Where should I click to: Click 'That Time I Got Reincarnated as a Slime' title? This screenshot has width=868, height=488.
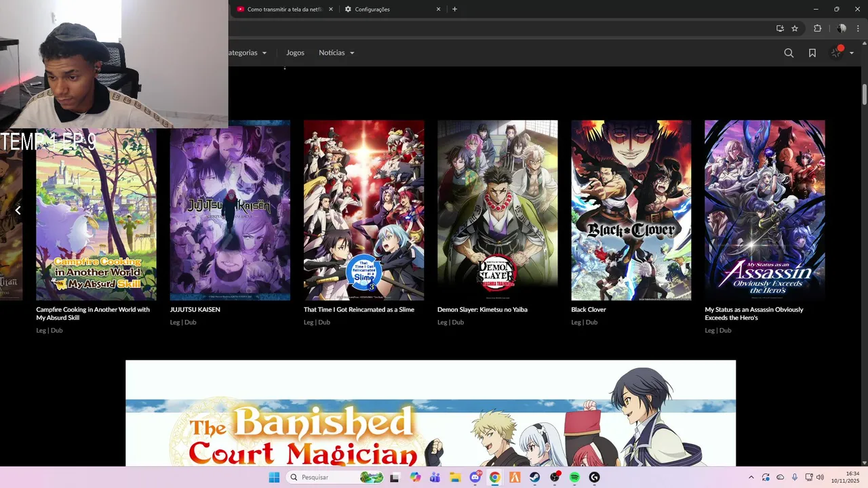click(359, 310)
